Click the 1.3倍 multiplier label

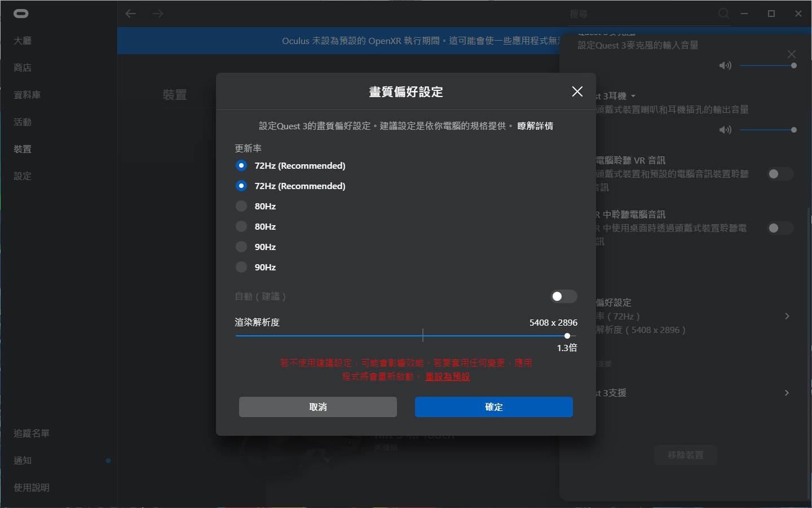coord(567,348)
